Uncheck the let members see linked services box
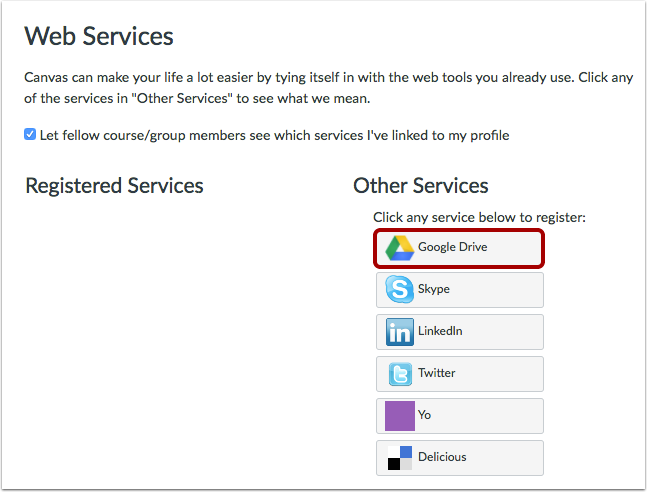The width and height of the screenshot is (647, 492). click(30, 135)
